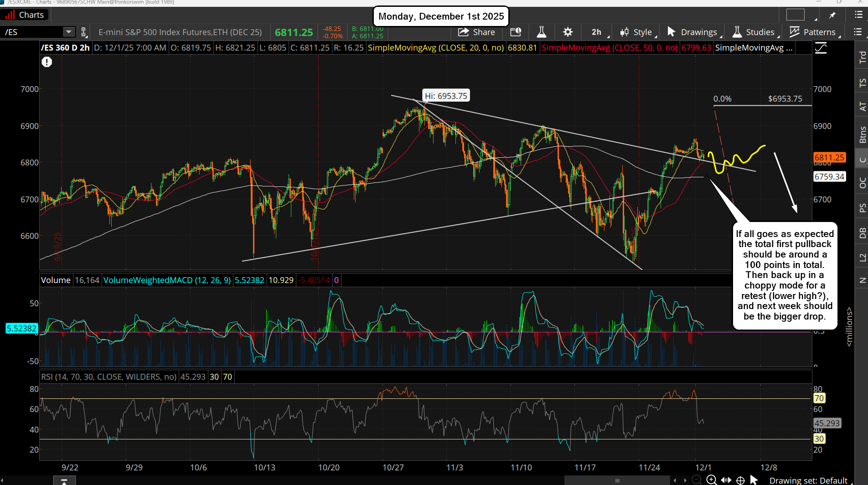Click the chart alert exclamation icon
This screenshot has height=485, width=868.
coord(47,62)
